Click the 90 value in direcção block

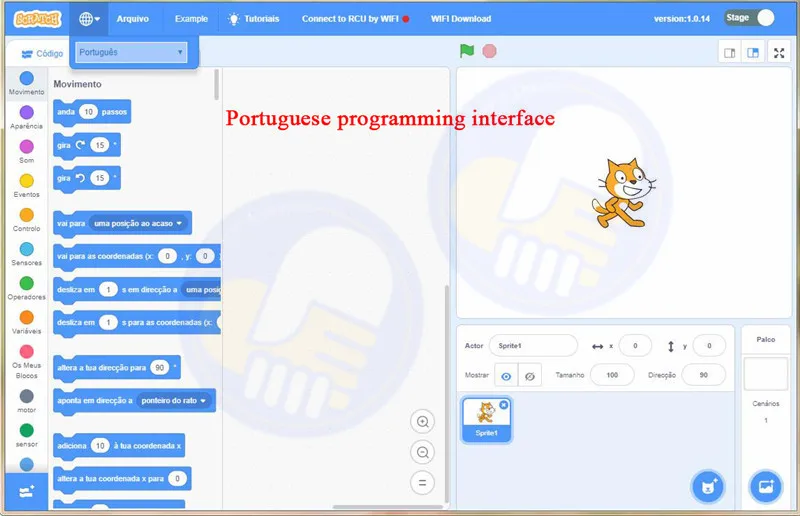point(160,367)
